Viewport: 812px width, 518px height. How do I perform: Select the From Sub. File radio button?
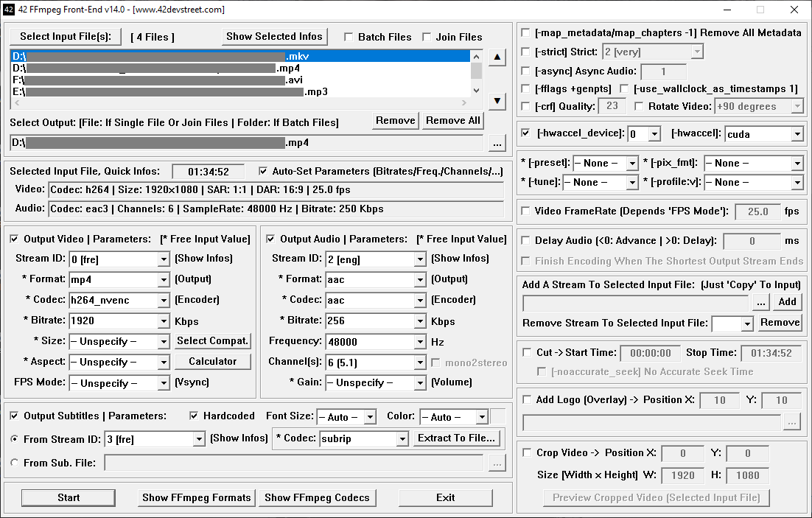(15, 463)
